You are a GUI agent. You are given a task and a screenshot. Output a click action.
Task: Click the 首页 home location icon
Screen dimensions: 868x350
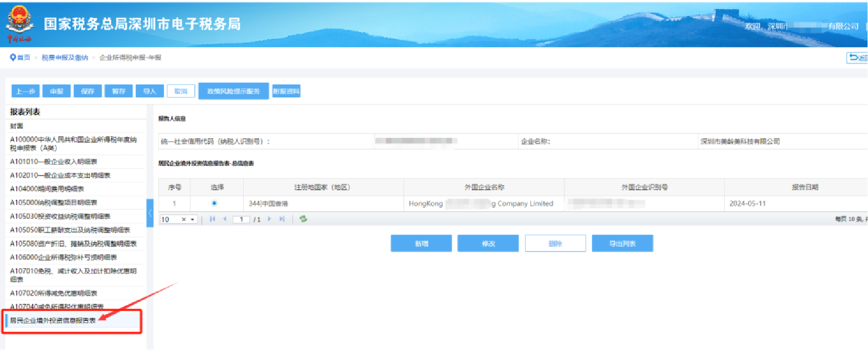tap(13, 57)
